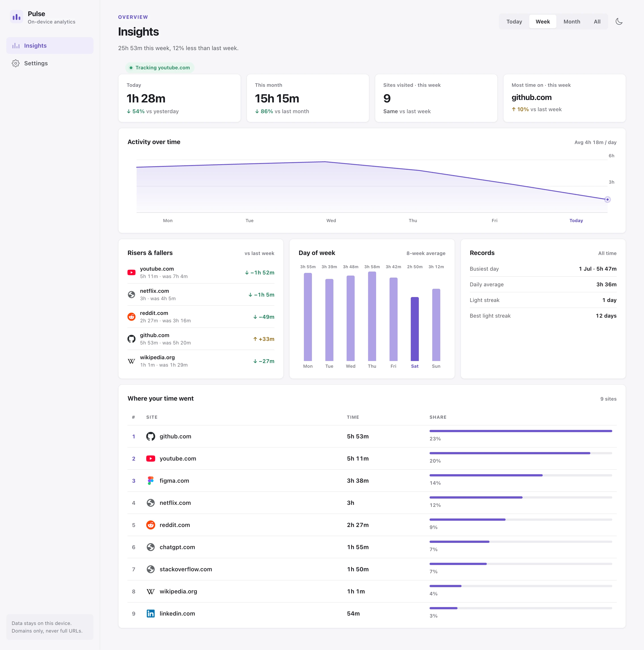The image size is (644, 650).
Task: Click Wikipedia icon in time table row 8
Action: click(x=151, y=591)
